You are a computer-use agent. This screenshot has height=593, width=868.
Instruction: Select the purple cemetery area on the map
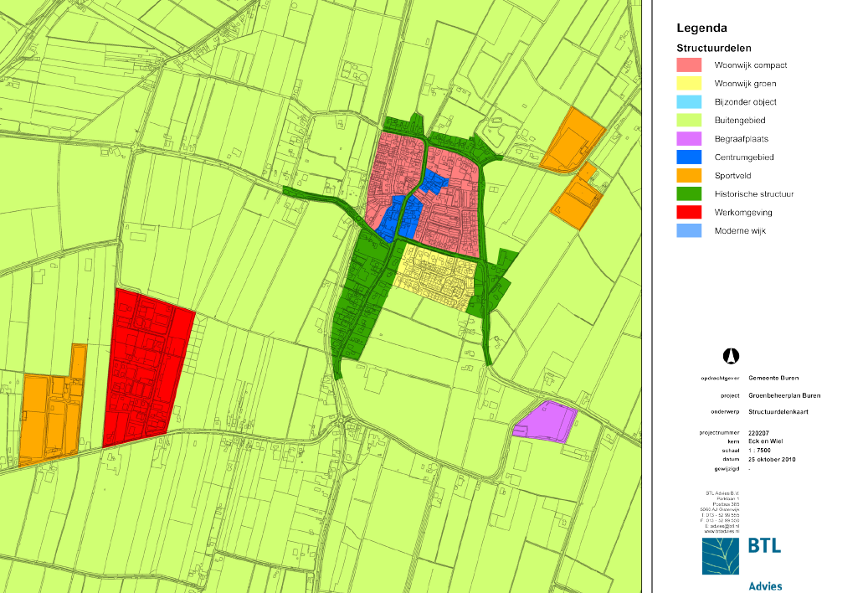[x=546, y=421]
